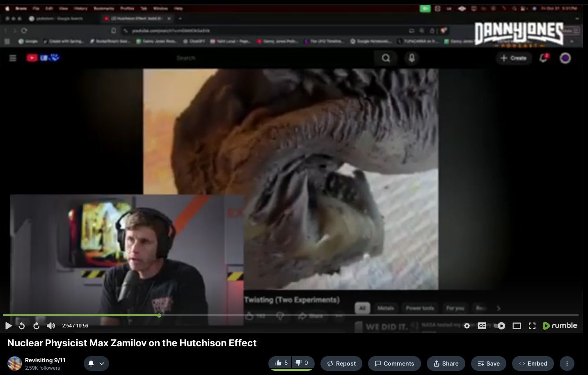The image size is (588, 375).
Task: Enter fullscreen mode
Action: tap(532, 326)
